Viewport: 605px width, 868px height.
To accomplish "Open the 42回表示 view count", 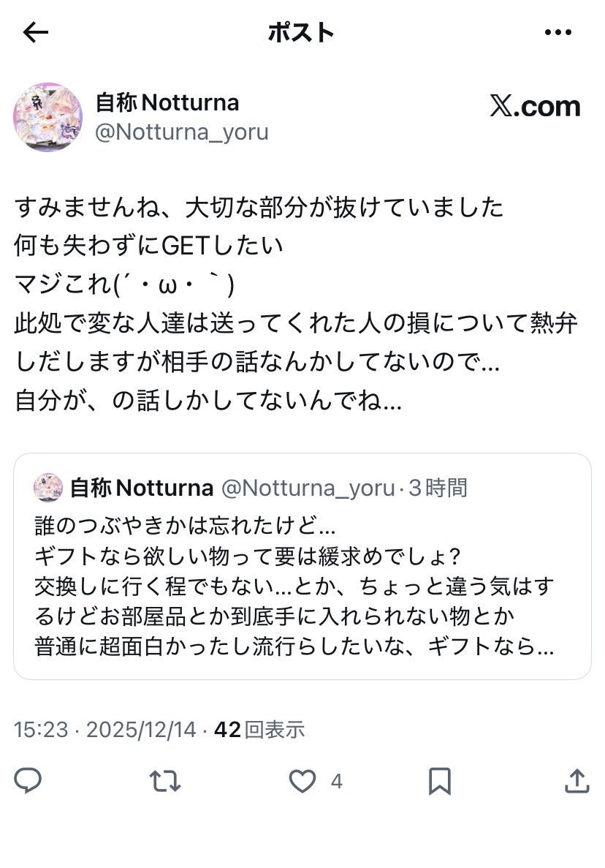I will [259, 729].
